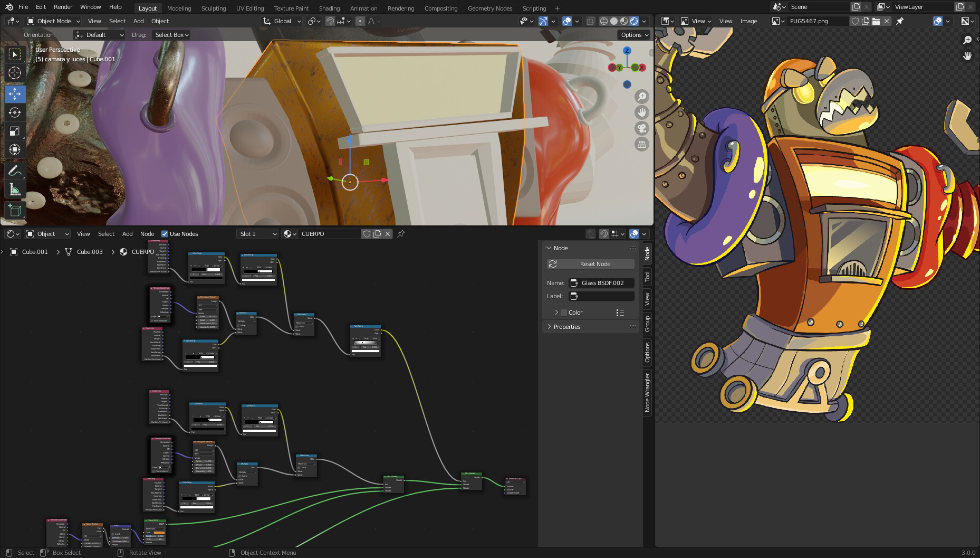Select the Scale tool in viewport toolbar
Image resolution: width=980 pixels, height=558 pixels.
[15, 131]
